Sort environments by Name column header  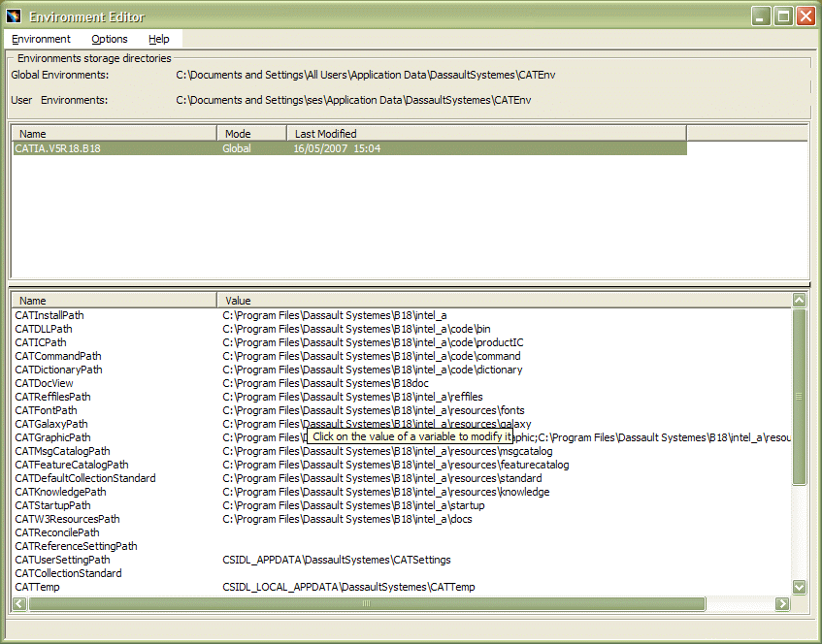pos(114,134)
